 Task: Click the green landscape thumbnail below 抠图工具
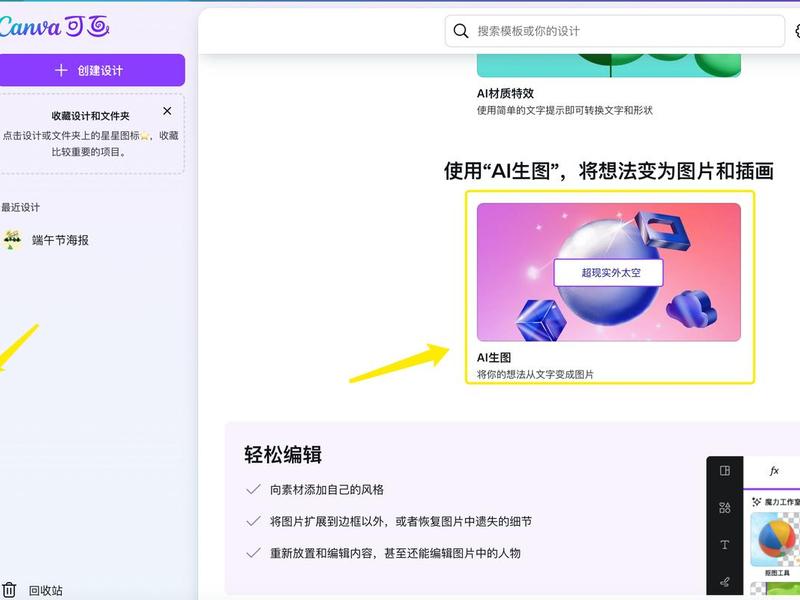(775, 588)
